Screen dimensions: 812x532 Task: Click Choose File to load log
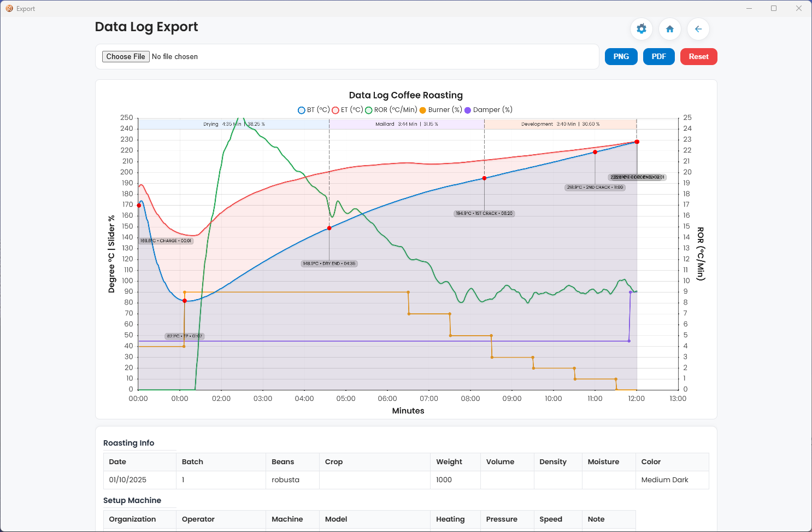[x=126, y=56]
